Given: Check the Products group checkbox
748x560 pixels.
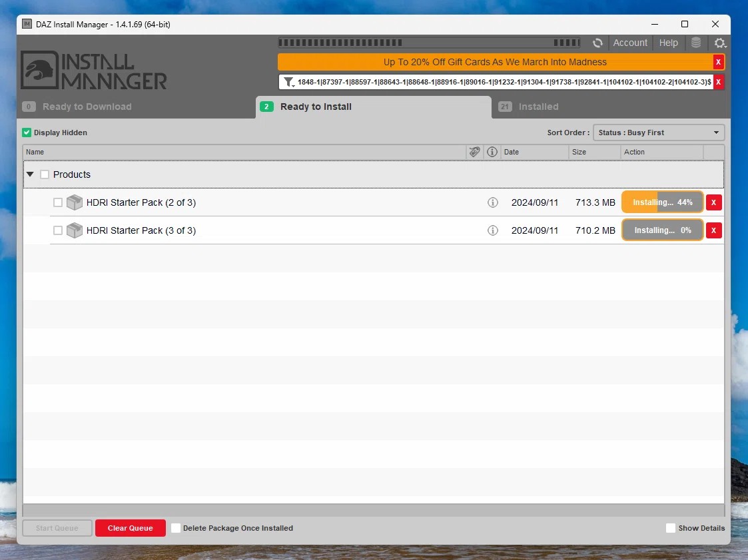Looking at the screenshot, I should (45, 174).
